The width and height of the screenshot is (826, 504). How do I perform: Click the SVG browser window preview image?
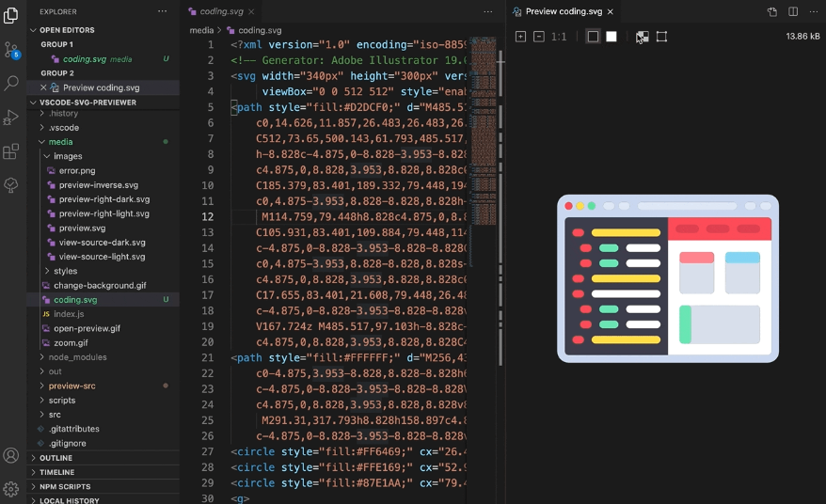tap(668, 278)
